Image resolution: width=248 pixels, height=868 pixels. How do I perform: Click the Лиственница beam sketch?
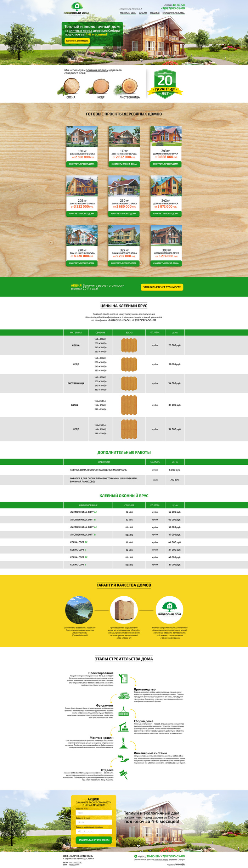tap(129, 383)
